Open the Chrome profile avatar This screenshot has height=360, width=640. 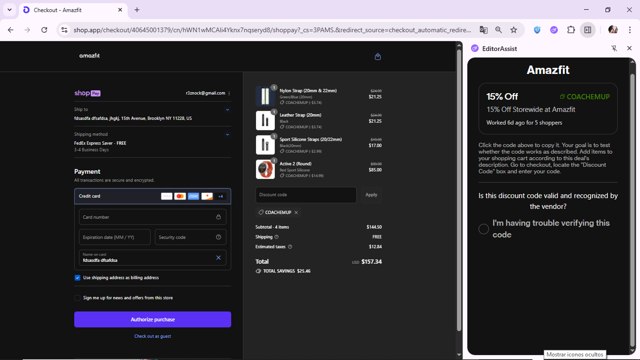pos(613,30)
